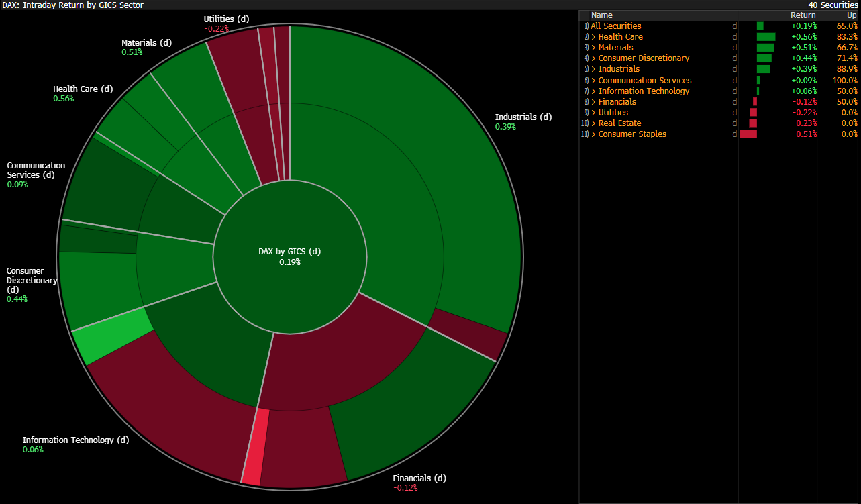Image resolution: width=861 pixels, height=504 pixels.
Task: Sort by the Up column header
Action: pyautogui.click(x=852, y=15)
